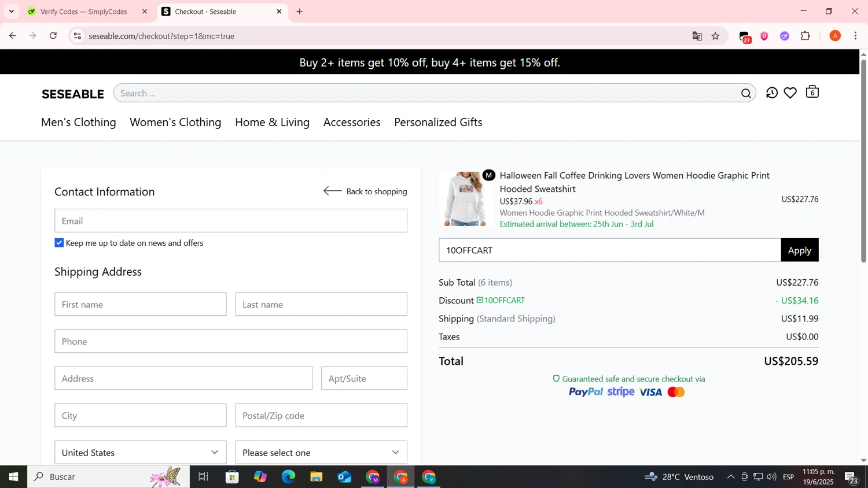Click the Apply coupon button
Image resolution: width=868 pixels, height=488 pixels.
(800, 250)
